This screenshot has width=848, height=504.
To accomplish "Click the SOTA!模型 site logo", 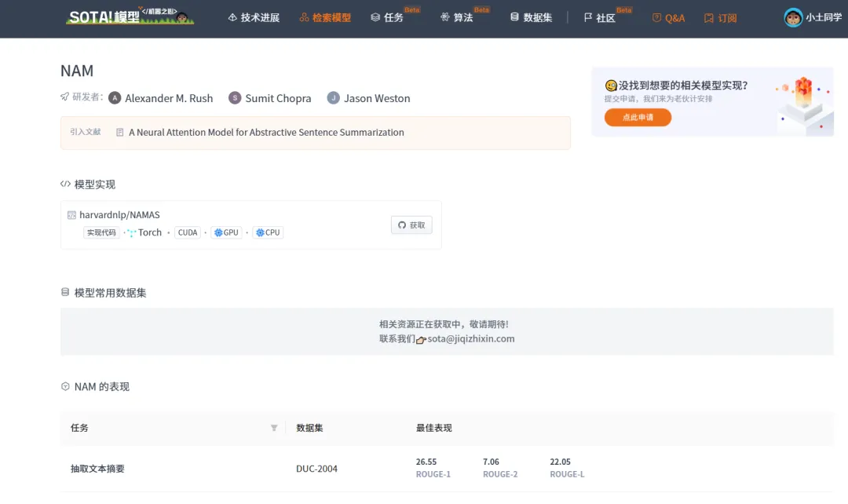I will (x=130, y=16).
